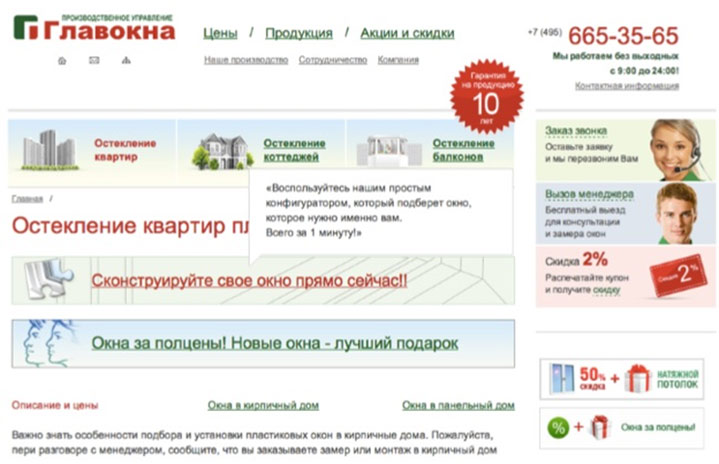The image size is (719, 464).
Task: Click Мы работаем без выходных text
Action: 615,56
